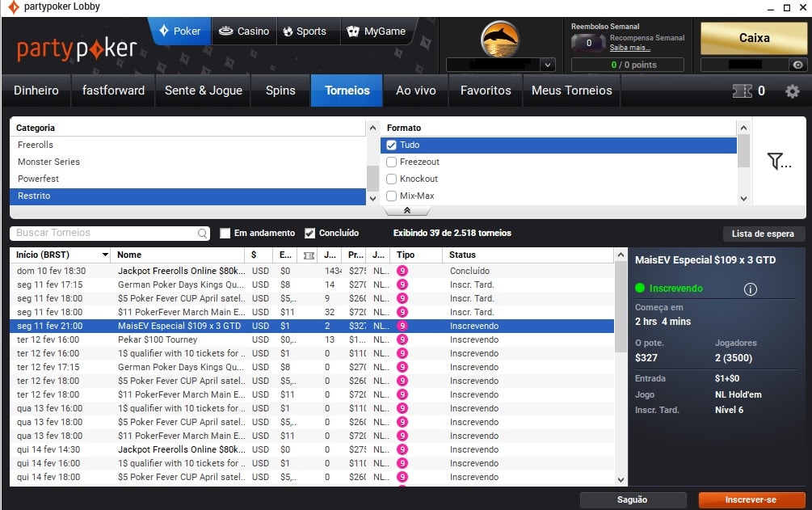Image resolution: width=812 pixels, height=510 pixels.
Task: Open the Spins tab
Action: [280, 91]
